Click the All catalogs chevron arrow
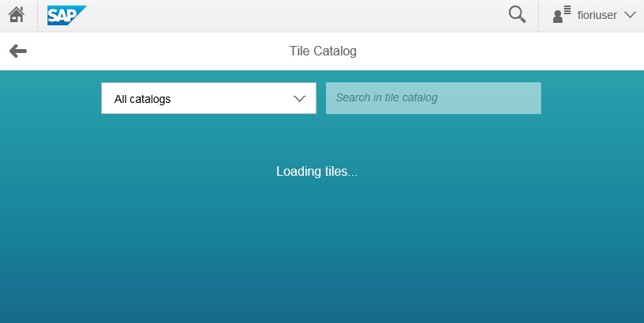The width and height of the screenshot is (644, 323). 299,99
